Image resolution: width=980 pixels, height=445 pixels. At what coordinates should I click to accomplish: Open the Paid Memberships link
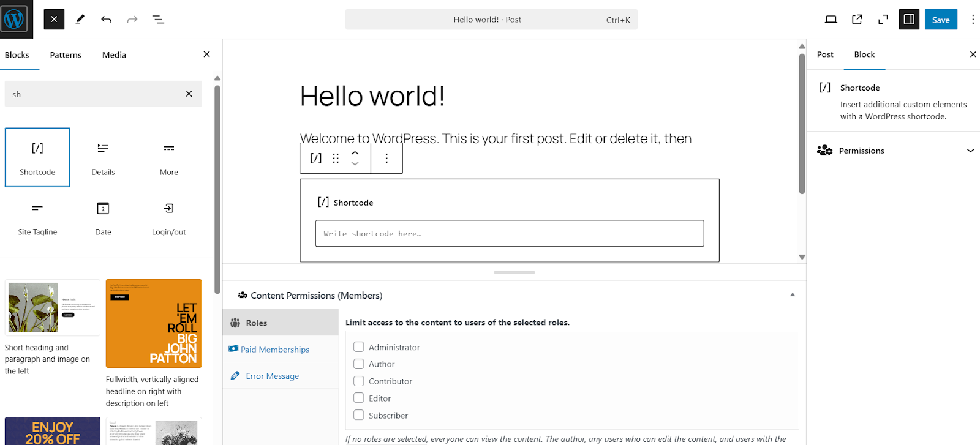274,350
